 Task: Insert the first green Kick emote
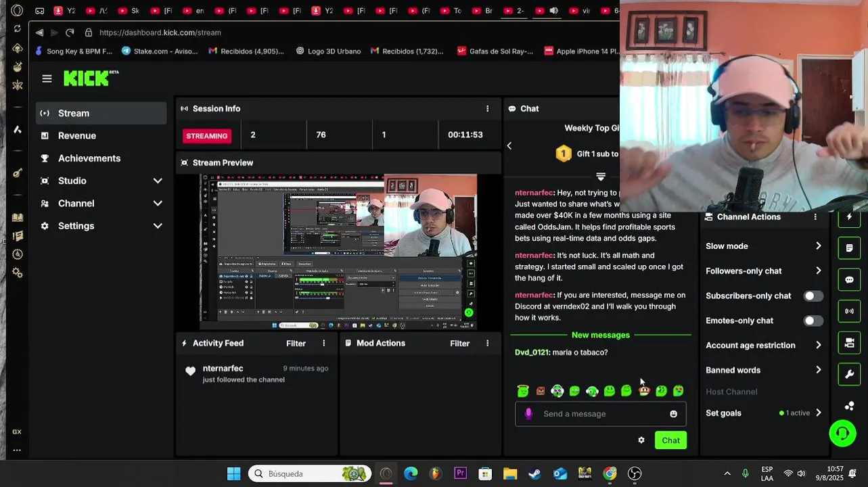(x=522, y=391)
